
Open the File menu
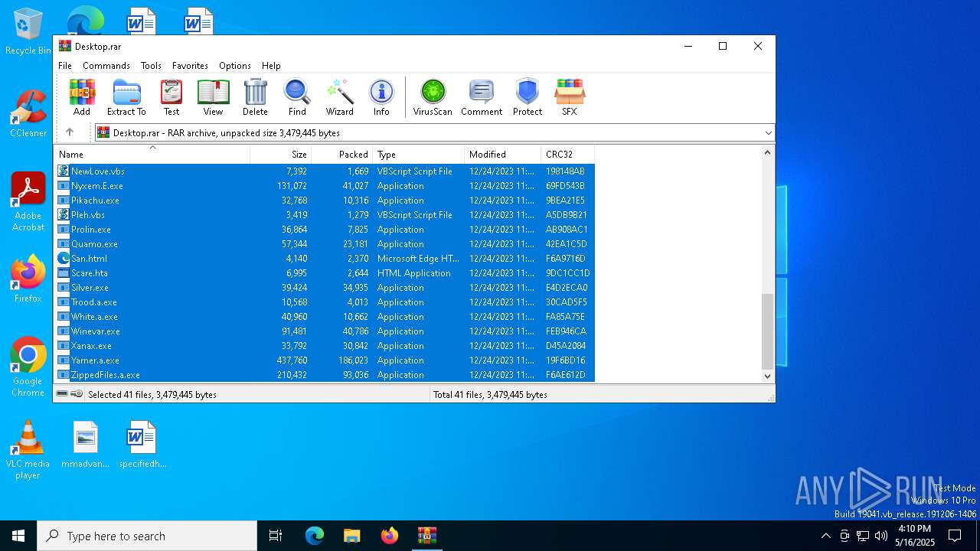tap(65, 66)
